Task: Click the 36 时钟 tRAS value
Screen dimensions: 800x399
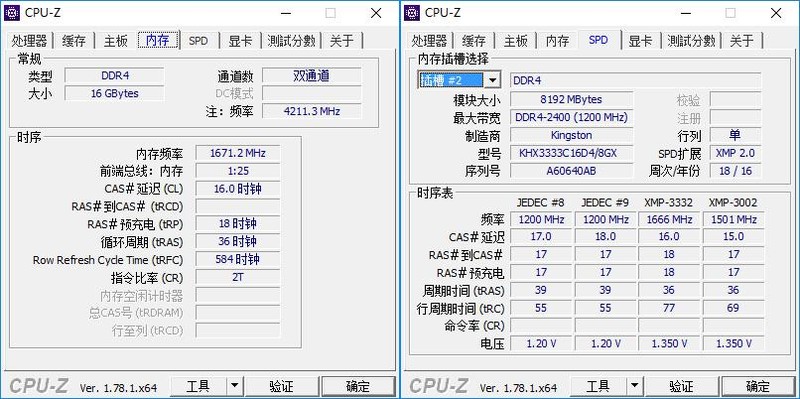Action: click(238, 242)
